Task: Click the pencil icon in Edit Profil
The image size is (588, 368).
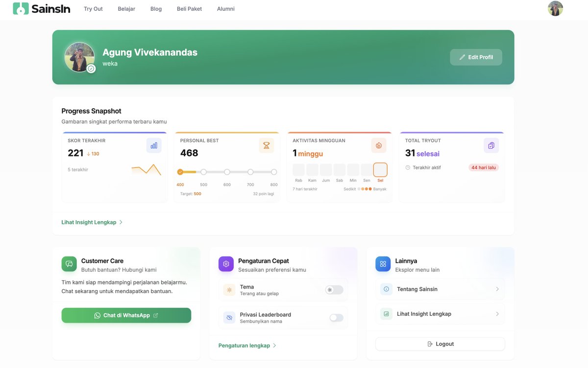Action: (462, 57)
